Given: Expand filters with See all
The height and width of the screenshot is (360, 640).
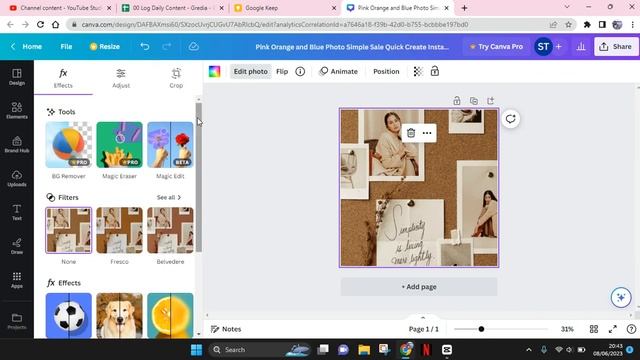Looking at the screenshot, I should [x=169, y=197].
